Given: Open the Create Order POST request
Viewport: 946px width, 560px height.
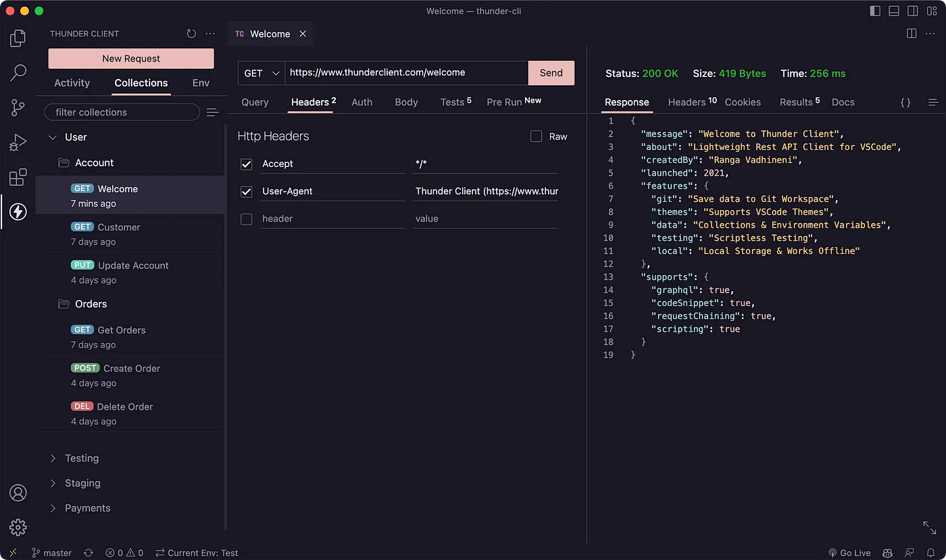Looking at the screenshot, I should coord(130,375).
